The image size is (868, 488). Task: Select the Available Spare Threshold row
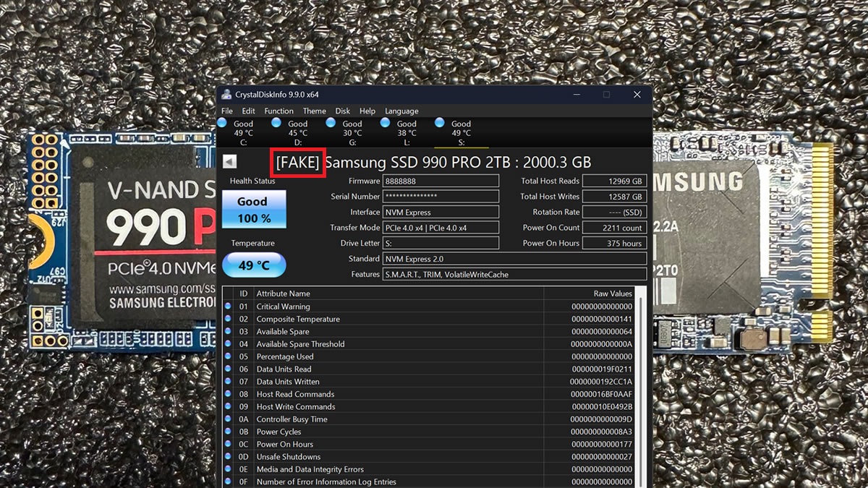429,344
